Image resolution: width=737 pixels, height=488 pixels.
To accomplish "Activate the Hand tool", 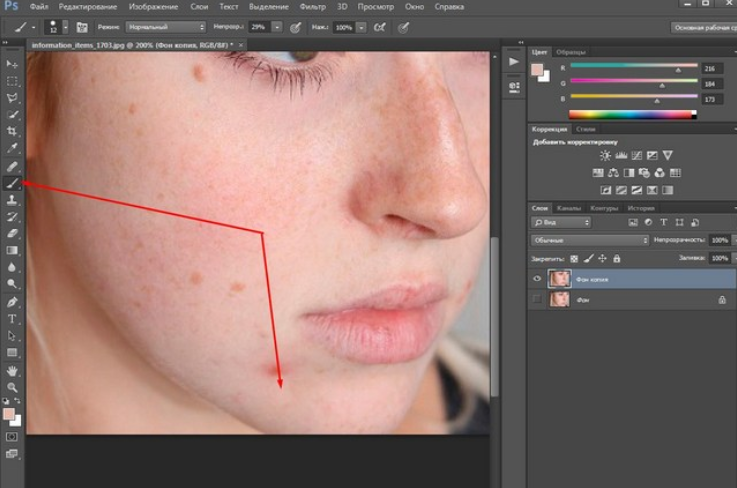I will click(x=12, y=370).
